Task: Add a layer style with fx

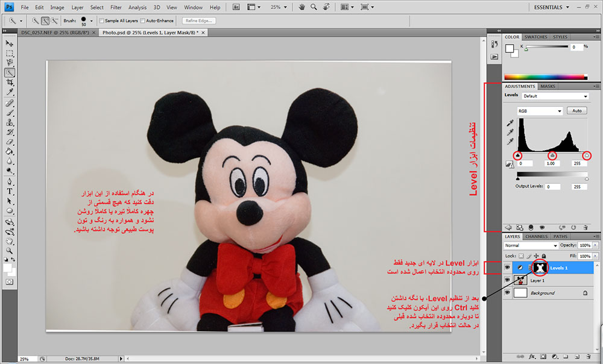Action: (532, 357)
